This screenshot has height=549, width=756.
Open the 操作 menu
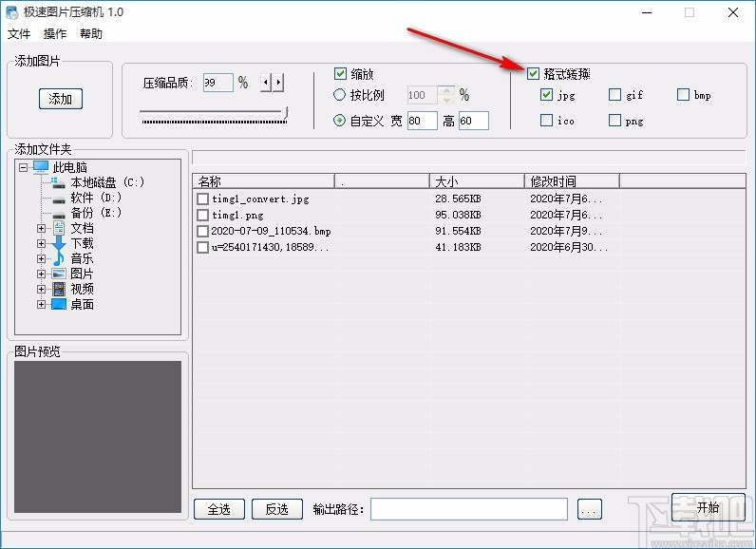tap(55, 34)
